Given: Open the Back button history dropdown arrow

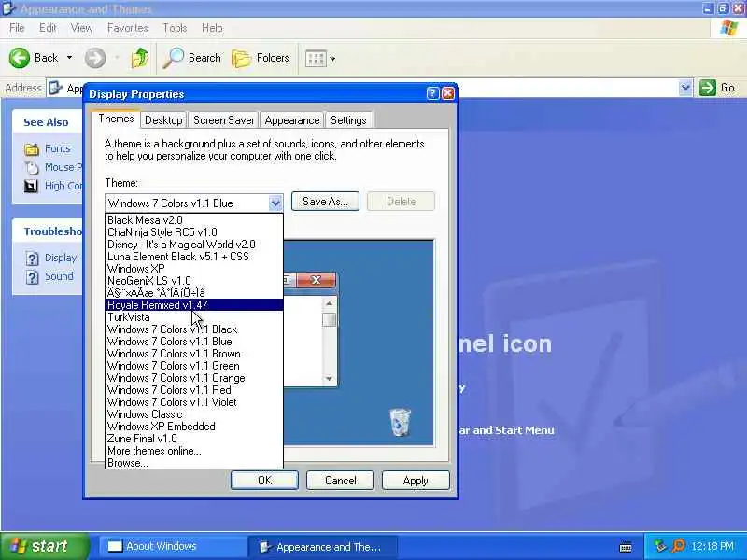Looking at the screenshot, I should (x=69, y=58).
